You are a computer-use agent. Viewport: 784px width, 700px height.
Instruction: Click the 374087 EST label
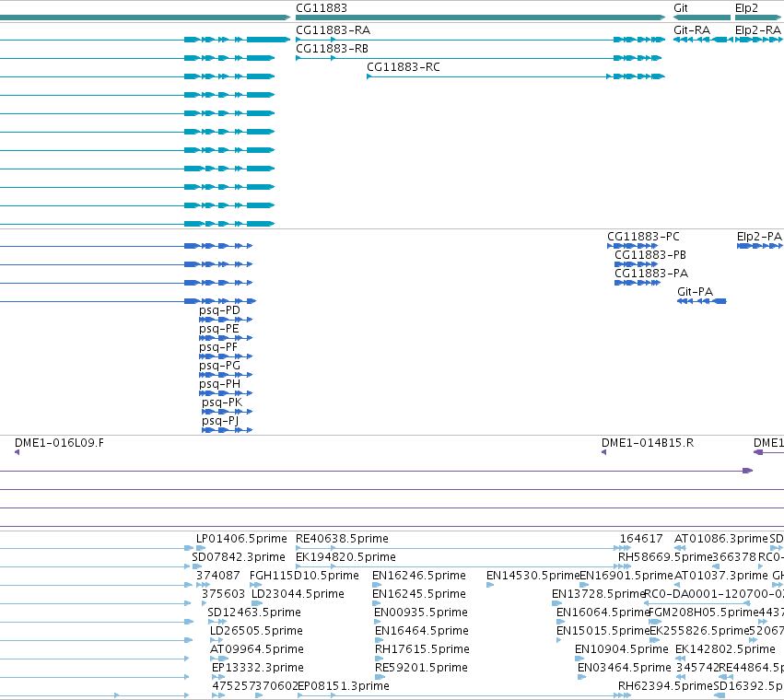(x=218, y=576)
